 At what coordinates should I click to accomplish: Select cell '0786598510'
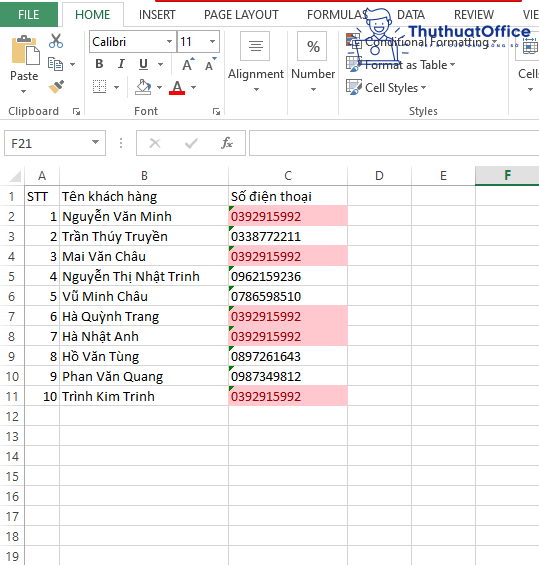[288, 297]
